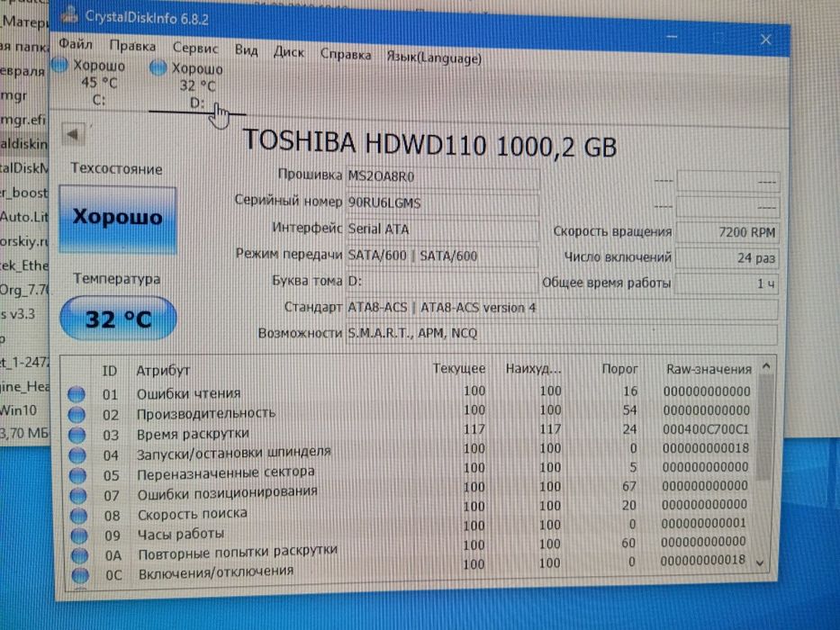Click the TOSHIBA HDWD110 1000,2 GB title
This screenshot has width=840, height=630.
pos(429,144)
